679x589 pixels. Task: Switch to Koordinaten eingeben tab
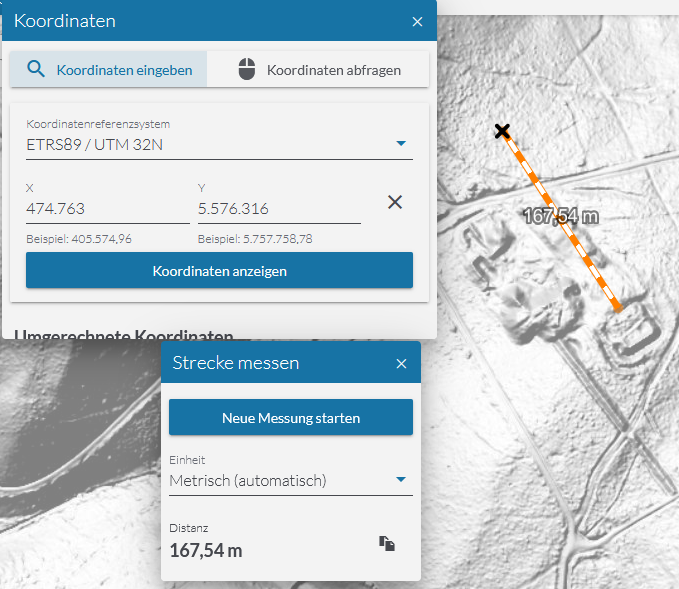[108, 70]
